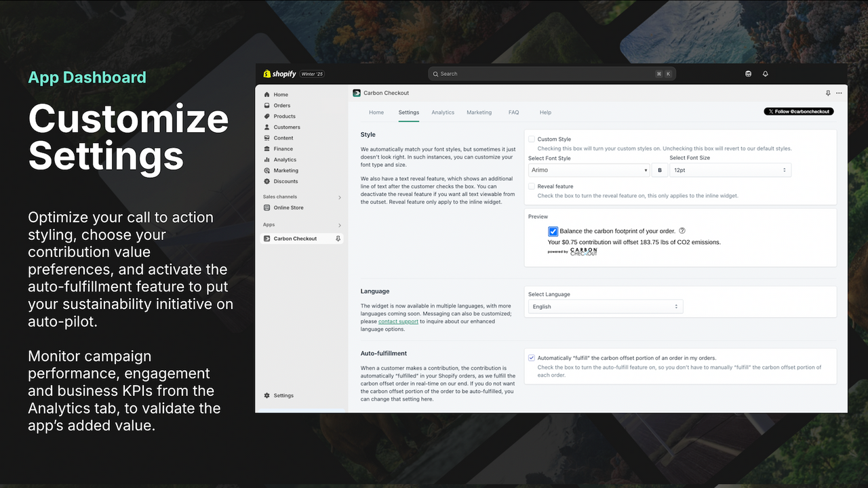868x488 pixels.
Task: Click the Auto-fulfillment section heading
Action: (x=384, y=353)
